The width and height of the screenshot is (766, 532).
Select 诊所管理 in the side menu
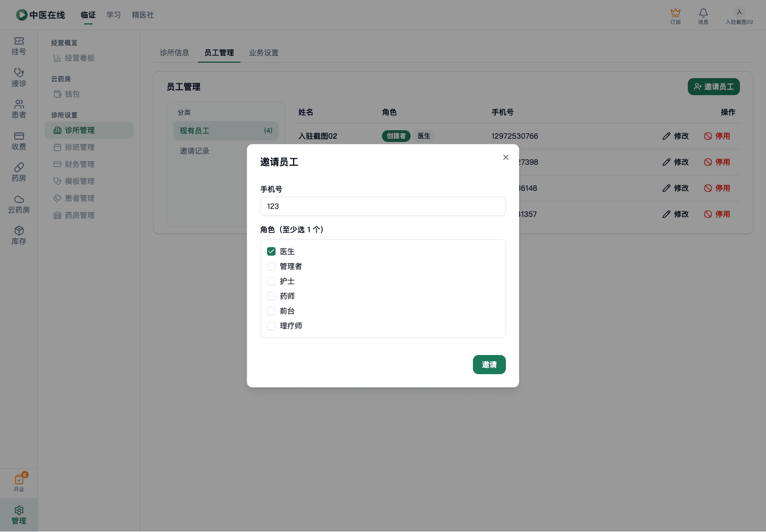pos(89,130)
